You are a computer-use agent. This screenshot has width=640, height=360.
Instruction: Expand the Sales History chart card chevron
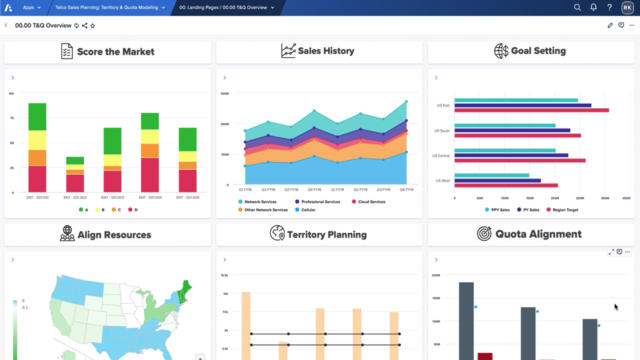pos(224,78)
